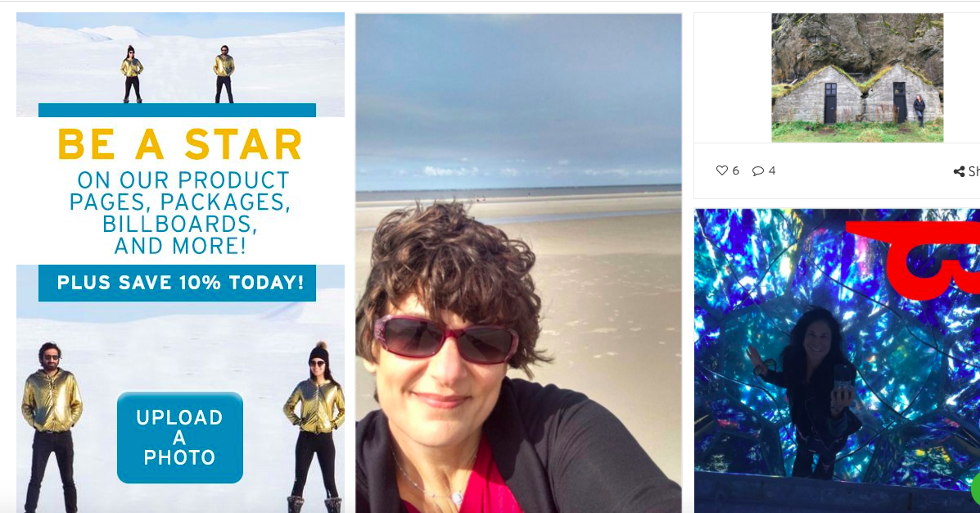Click the blue bar above BE A STAR
Viewport: 980px width, 513px height.
click(x=177, y=110)
